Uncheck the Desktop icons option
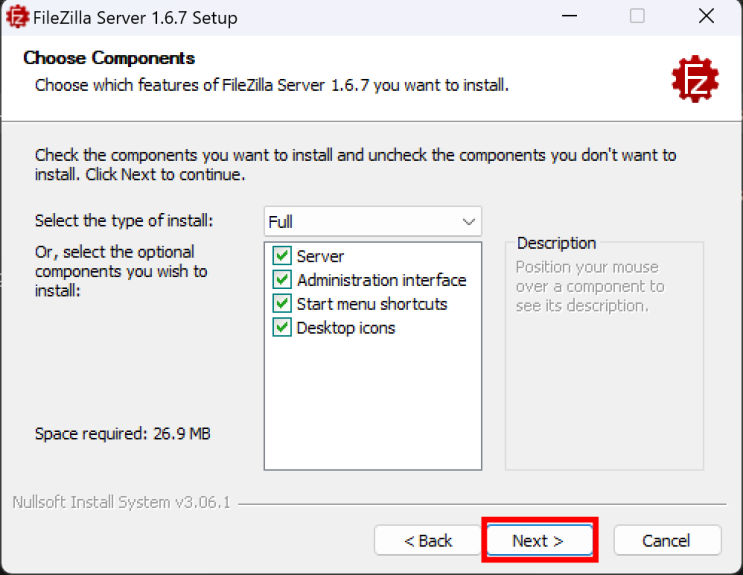This screenshot has width=743, height=575. [x=282, y=328]
